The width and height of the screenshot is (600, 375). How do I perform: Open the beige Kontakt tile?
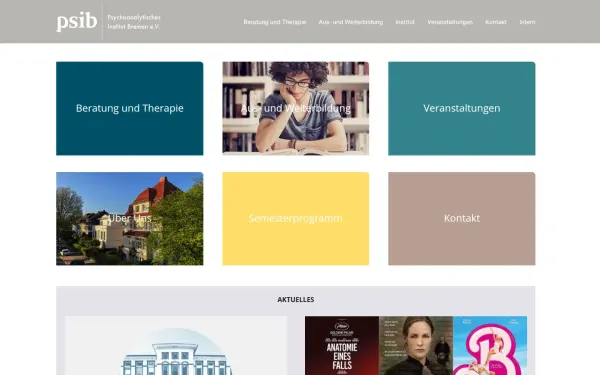(462, 218)
